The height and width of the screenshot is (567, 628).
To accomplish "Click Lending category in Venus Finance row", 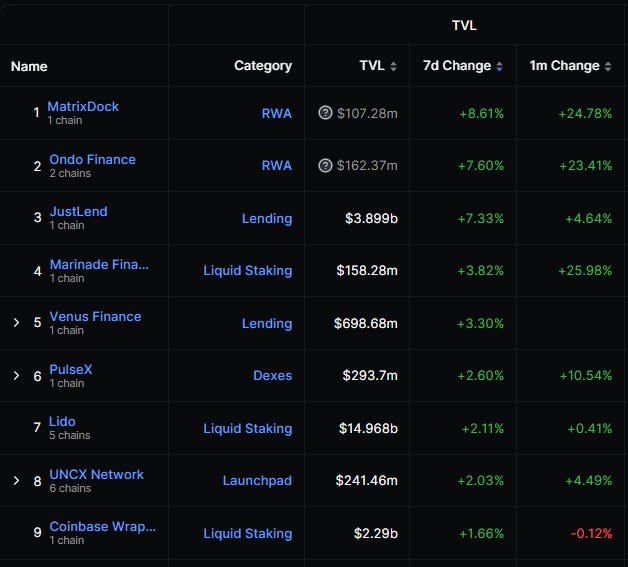I will pos(267,323).
